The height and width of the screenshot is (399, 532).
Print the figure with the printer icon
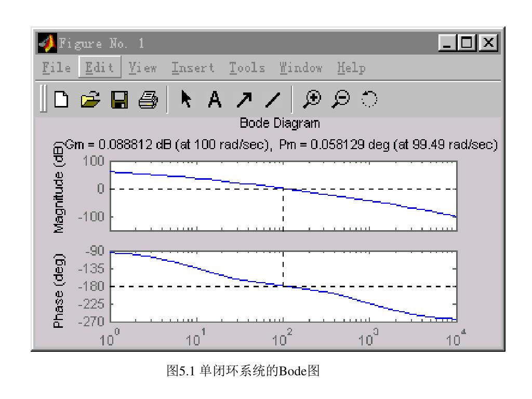pyautogui.click(x=148, y=100)
